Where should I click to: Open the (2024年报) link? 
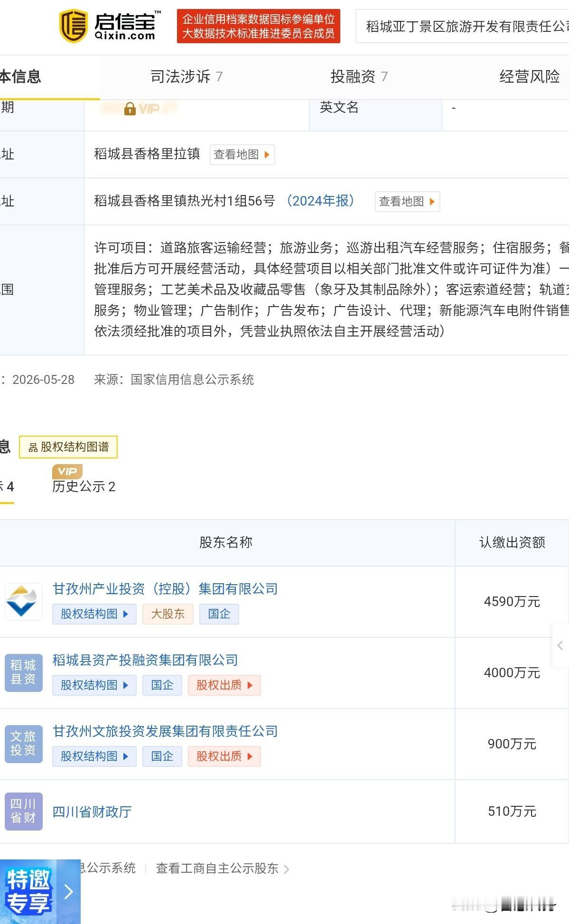point(321,201)
